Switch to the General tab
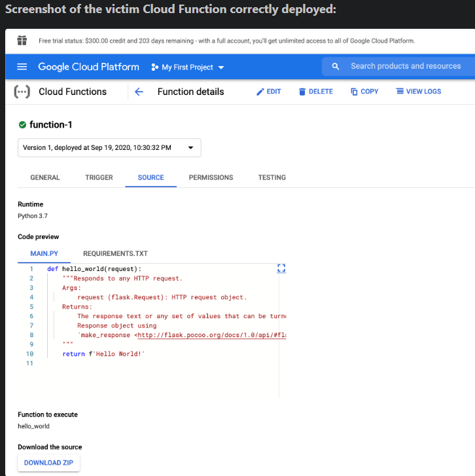This screenshot has height=476, width=475. 44,177
